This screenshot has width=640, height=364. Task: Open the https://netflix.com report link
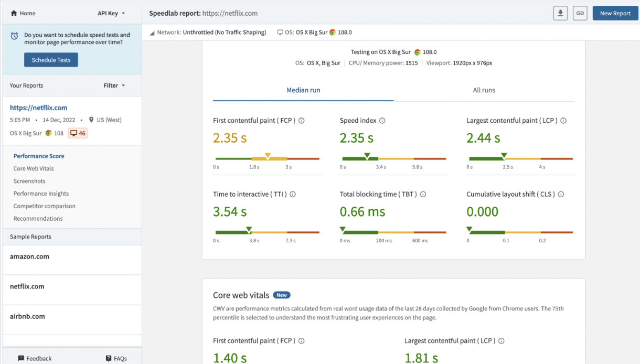pos(39,108)
